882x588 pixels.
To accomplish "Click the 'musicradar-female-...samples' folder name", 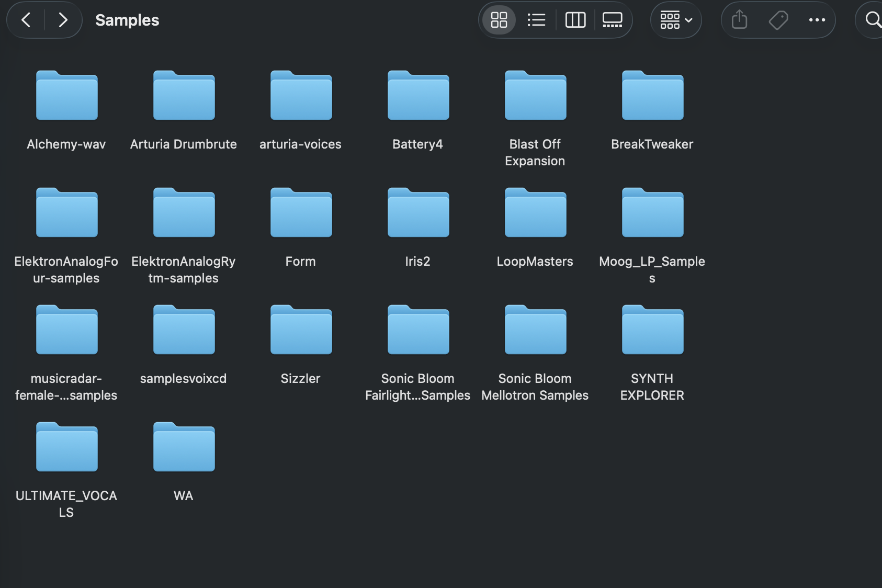I will click(x=66, y=387).
